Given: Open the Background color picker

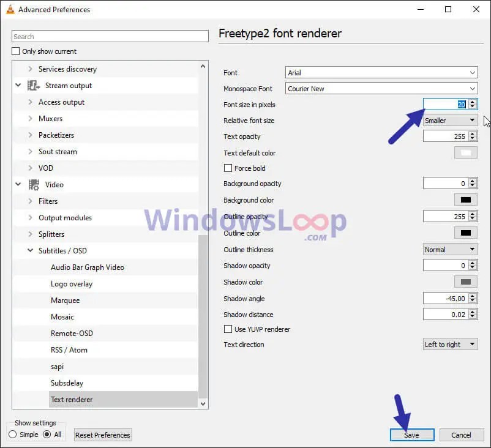Looking at the screenshot, I should 466,200.
